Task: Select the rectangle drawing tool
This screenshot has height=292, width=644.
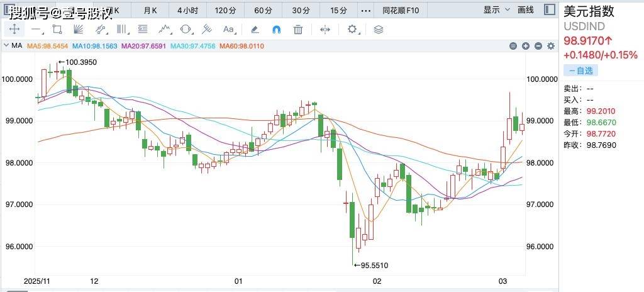Action: pyautogui.click(x=57, y=29)
